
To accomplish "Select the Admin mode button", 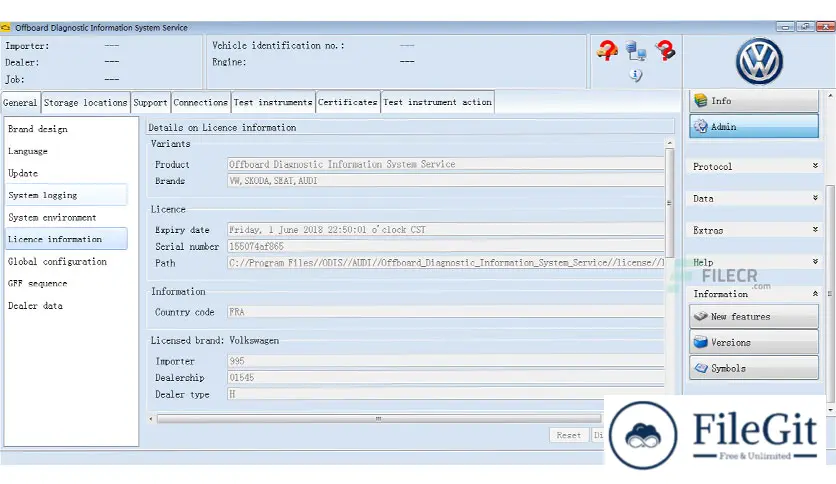I will (x=753, y=126).
